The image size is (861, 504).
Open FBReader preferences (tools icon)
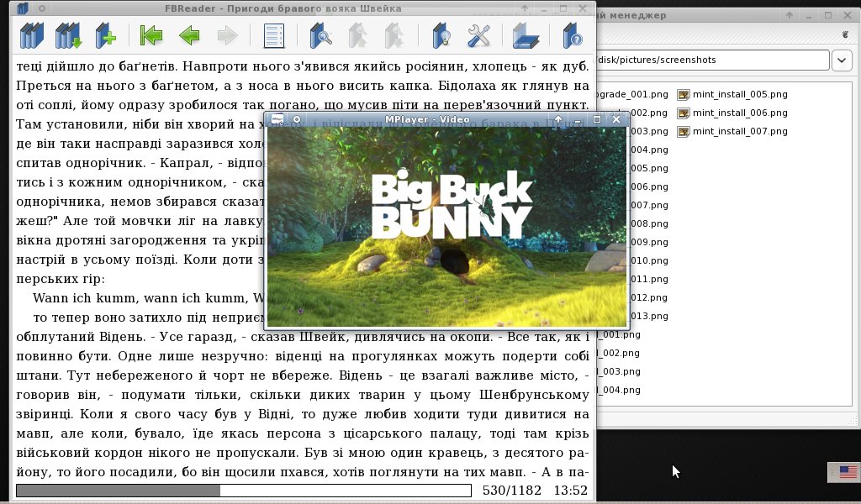[478, 36]
